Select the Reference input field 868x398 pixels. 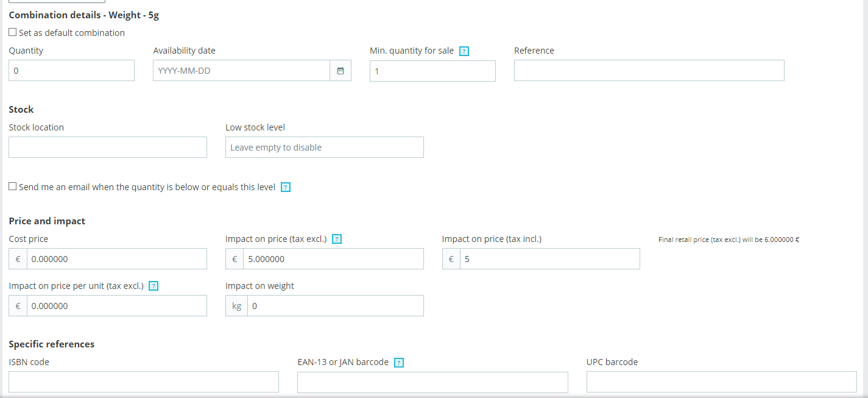pyautogui.click(x=649, y=71)
